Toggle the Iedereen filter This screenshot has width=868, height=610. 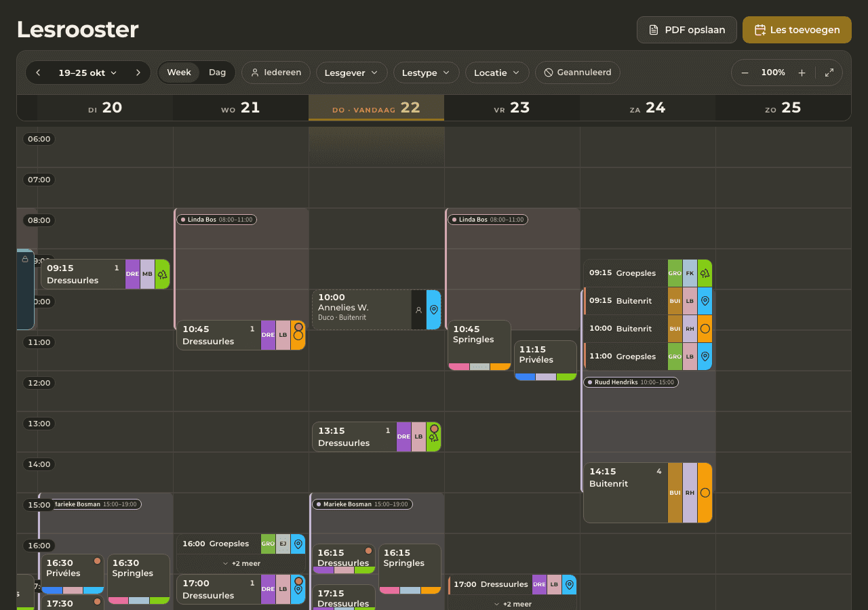[x=276, y=73]
